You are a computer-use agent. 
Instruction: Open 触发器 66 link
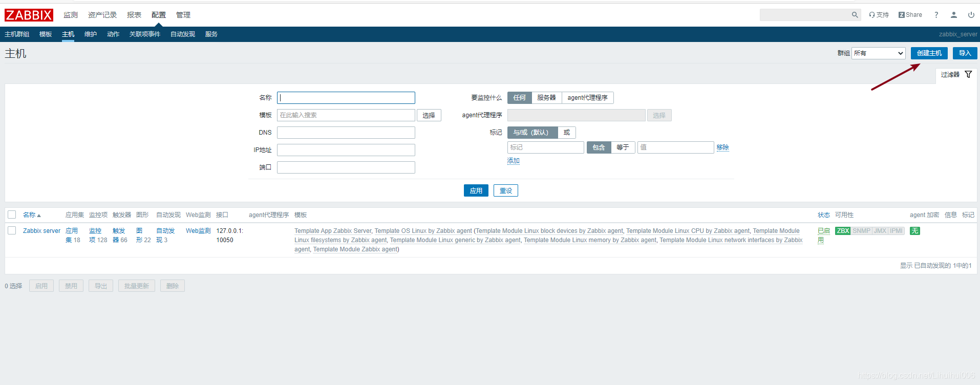(x=119, y=236)
